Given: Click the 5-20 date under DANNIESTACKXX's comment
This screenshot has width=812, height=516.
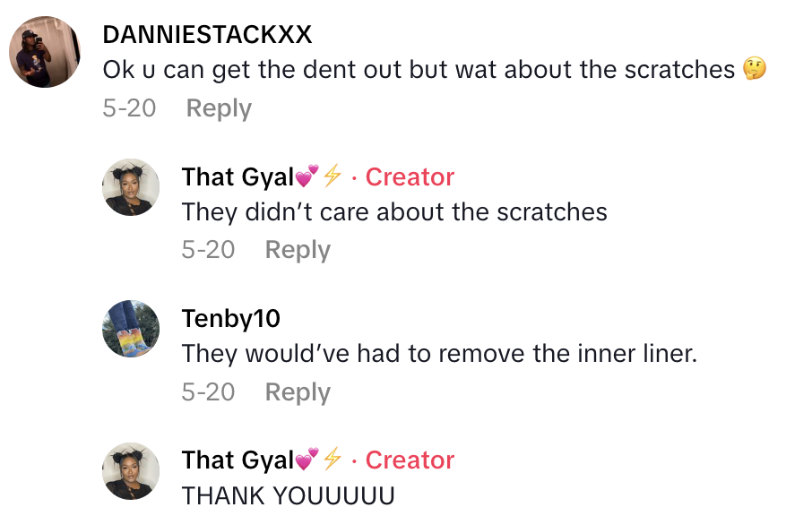Looking at the screenshot, I should coord(129,108).
